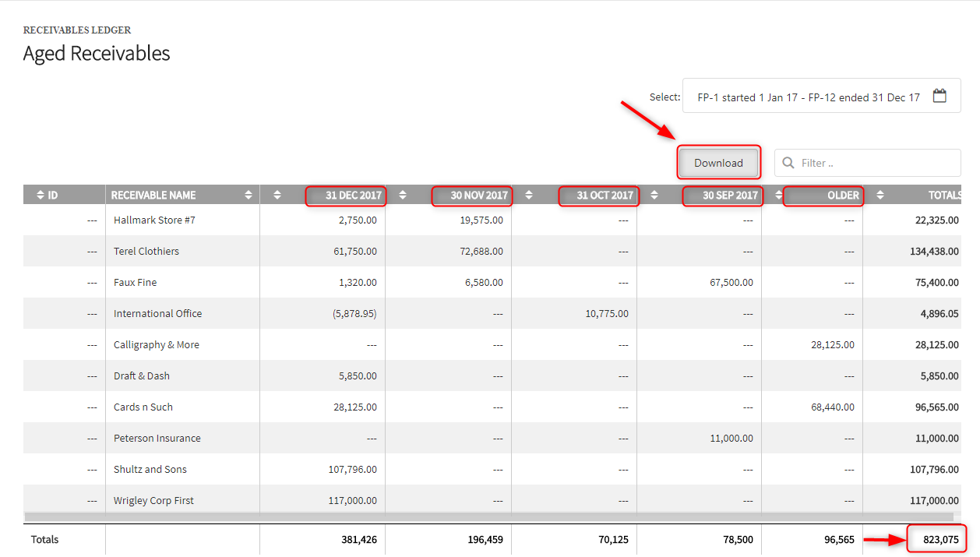The height and width of the screenshot is (557, 980).
Task: Sort by Receivable Name arrows
Action: 249,195
